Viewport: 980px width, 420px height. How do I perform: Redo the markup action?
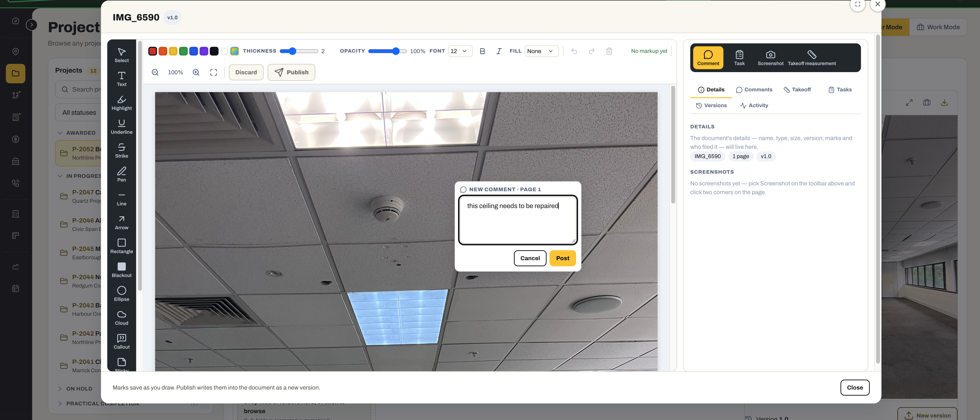[x=591, y=51]
